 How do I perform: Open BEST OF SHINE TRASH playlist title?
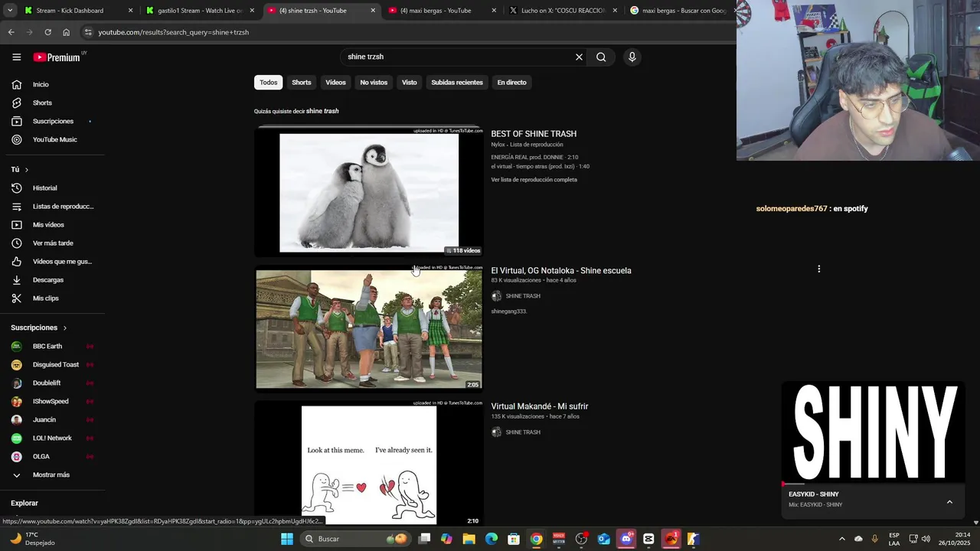coord(534,134)
